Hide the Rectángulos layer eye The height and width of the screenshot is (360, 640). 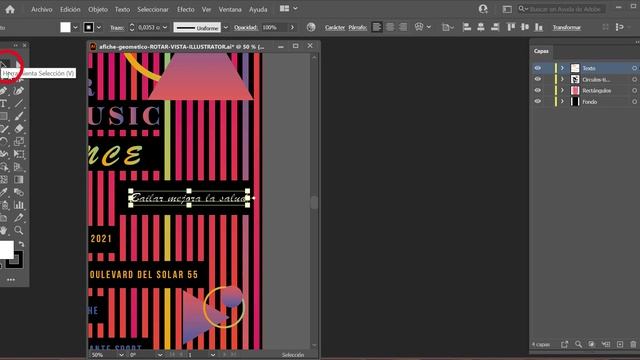point(538,90)
